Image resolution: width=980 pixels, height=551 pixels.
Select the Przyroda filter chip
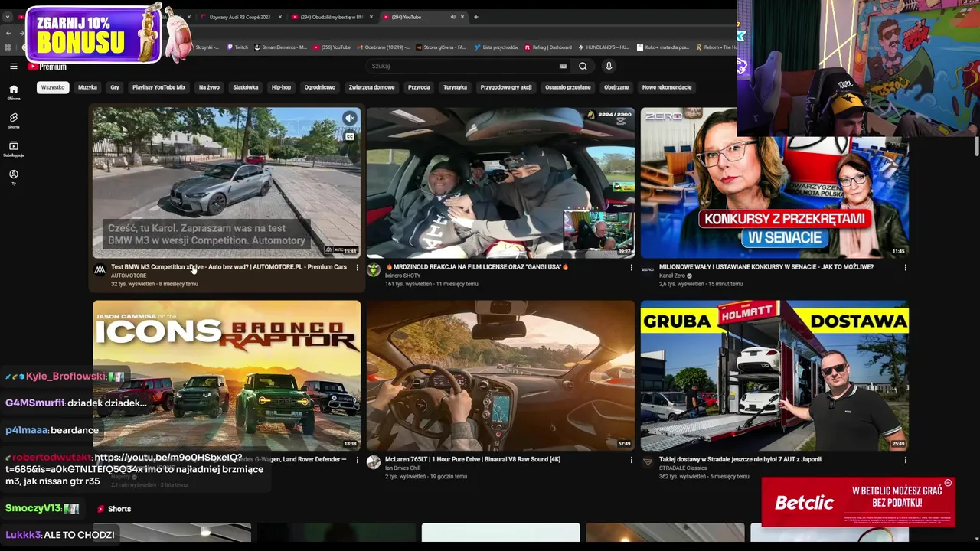pos(419,87)
